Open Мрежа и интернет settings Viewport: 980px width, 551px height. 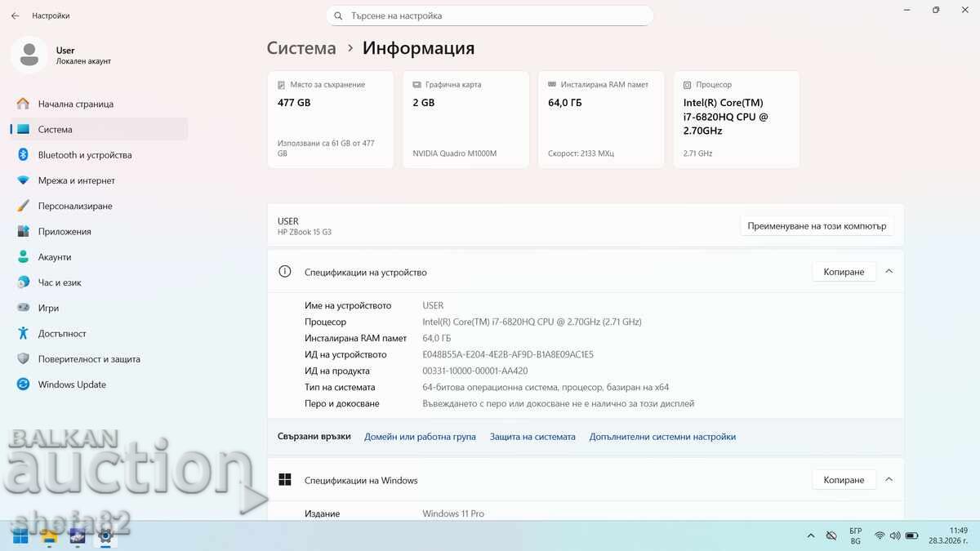[x=98, y=180]
